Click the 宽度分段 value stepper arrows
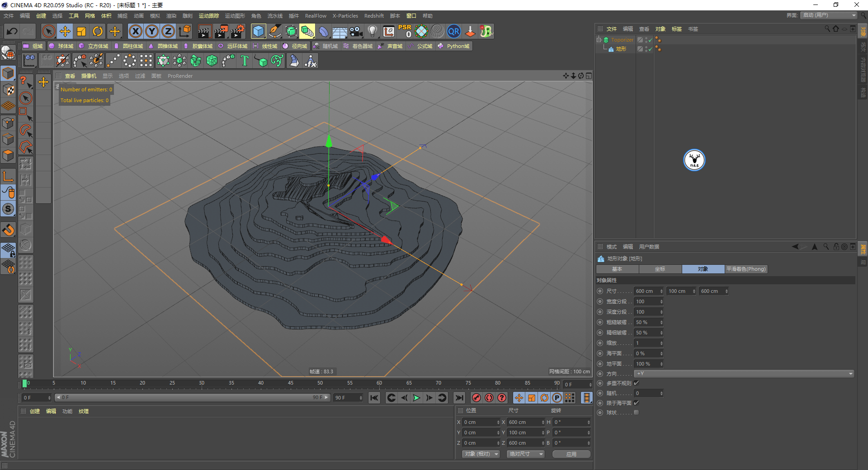This screenshot has width=868, height=470. click(661, 301)
